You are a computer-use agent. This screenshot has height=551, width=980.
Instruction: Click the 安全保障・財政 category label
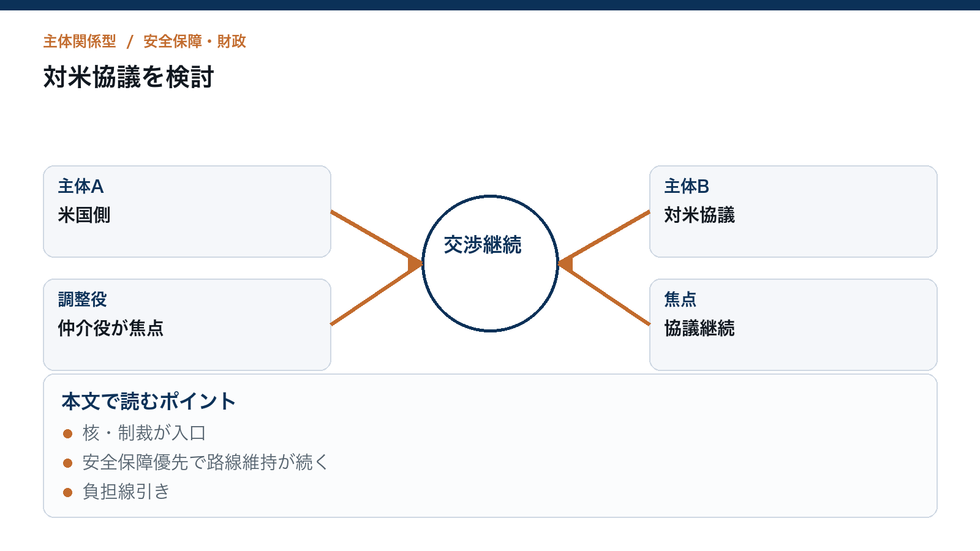[x=195, y=41]
